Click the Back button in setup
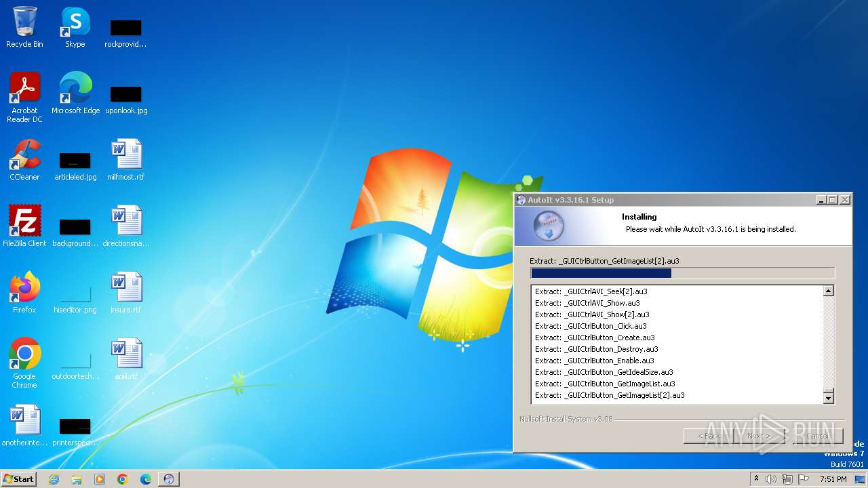The height and width of the screenshot is (488, 868). click(x=709, y=436)
